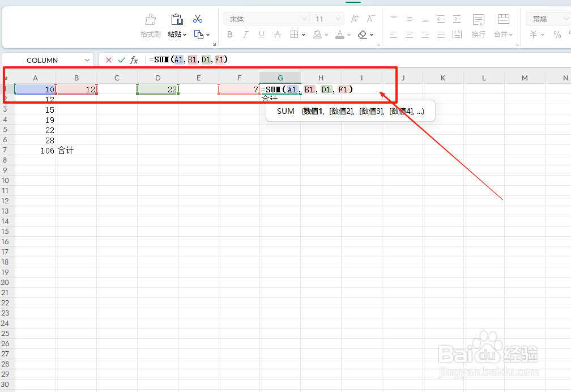571x392 pixels.
Task: Click the Currency ¥ format icon
Action: tap(534, 35)
